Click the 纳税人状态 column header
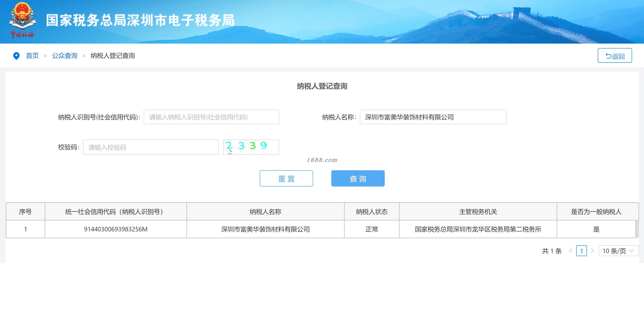 click(x=371, y=212)
